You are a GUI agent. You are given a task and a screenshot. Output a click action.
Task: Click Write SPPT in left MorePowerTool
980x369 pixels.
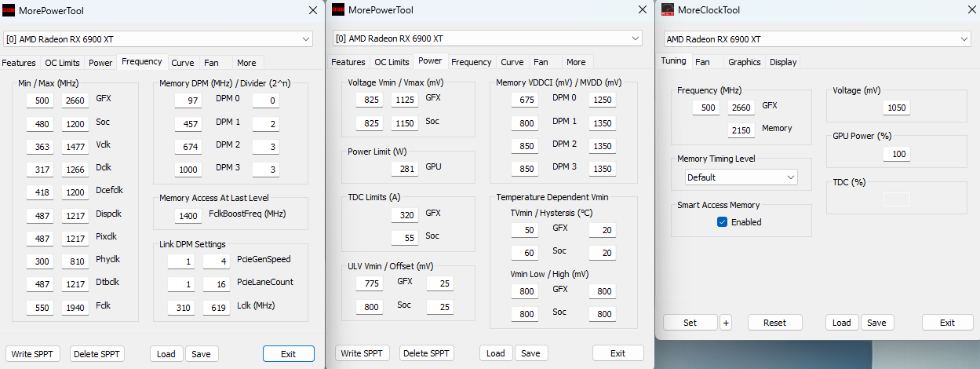32,354
